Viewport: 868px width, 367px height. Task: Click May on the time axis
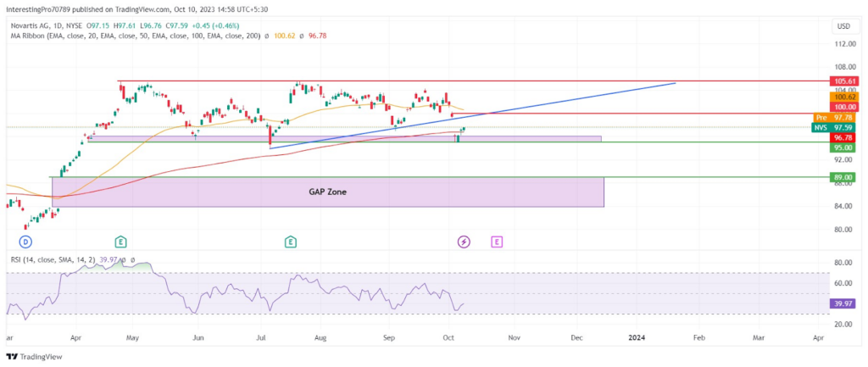(x=131, y=336)
